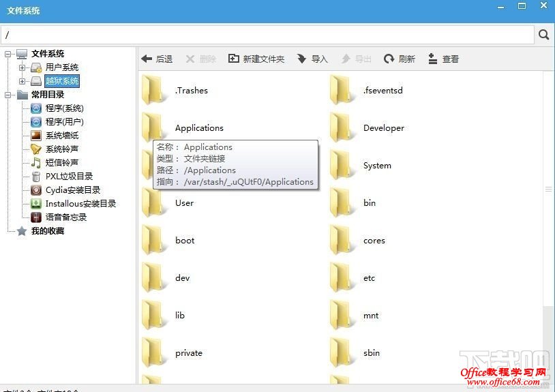Image resolution: width=555 pixels, height=392 pixels.
Task: Click the 导出 export button
Action: click(x=356, y=59)
